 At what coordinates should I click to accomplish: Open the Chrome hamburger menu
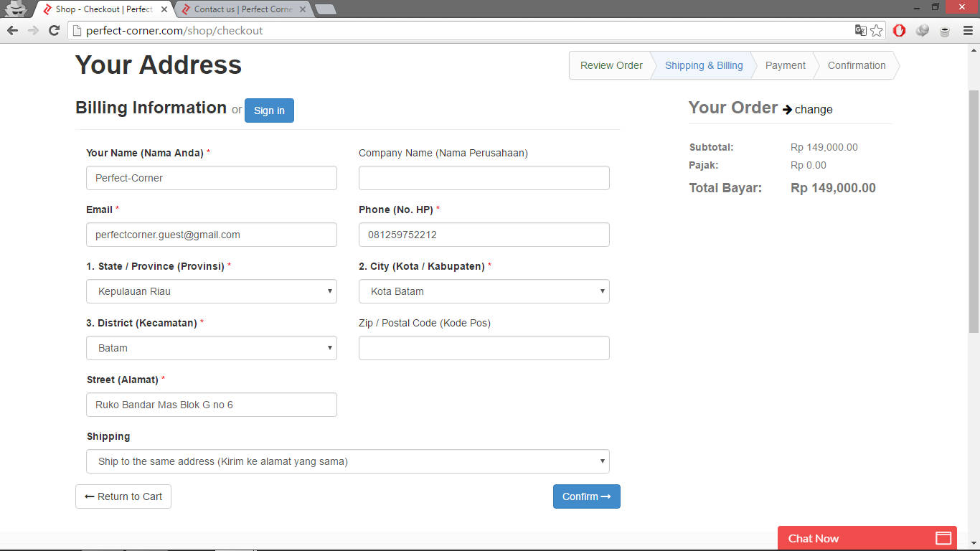click(x=967, y=30)
